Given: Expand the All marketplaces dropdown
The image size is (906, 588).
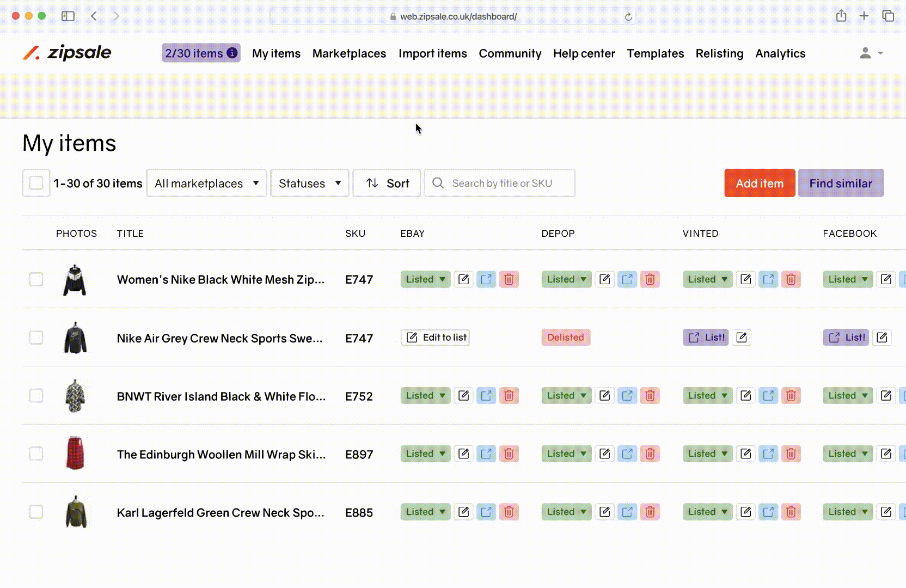Looking at the screenshot, I should [206, 183].
